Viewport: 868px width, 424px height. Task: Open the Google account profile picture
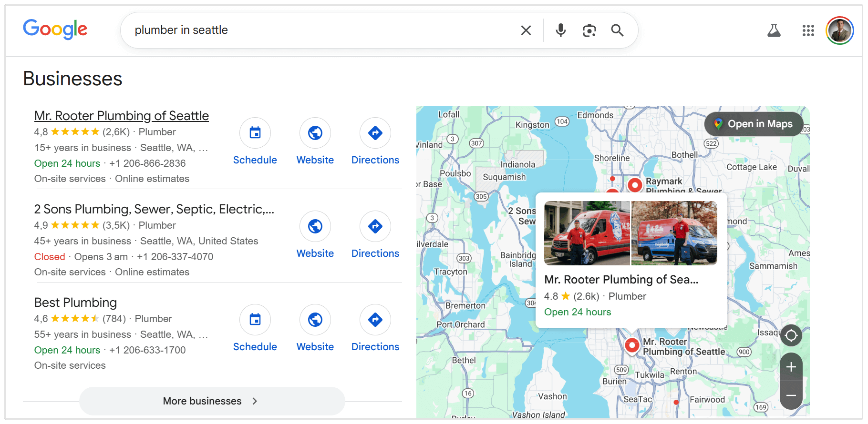(x=839, y=31)
